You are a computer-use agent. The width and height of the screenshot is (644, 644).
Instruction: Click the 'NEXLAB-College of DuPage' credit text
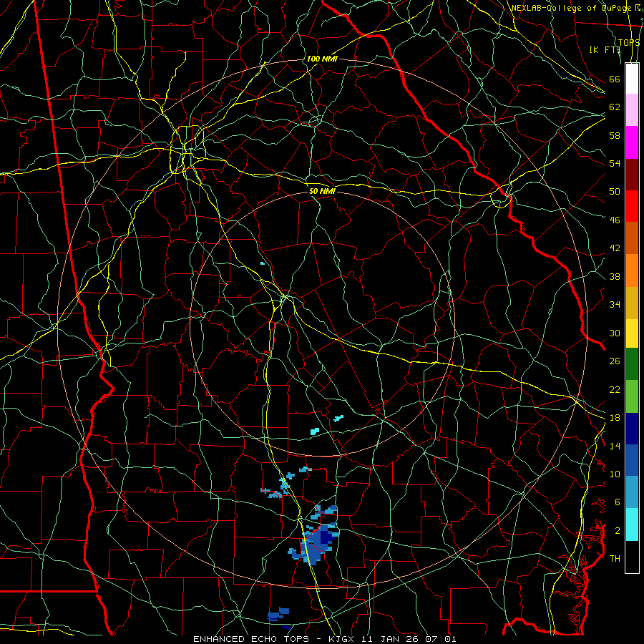tap(572, 8)
